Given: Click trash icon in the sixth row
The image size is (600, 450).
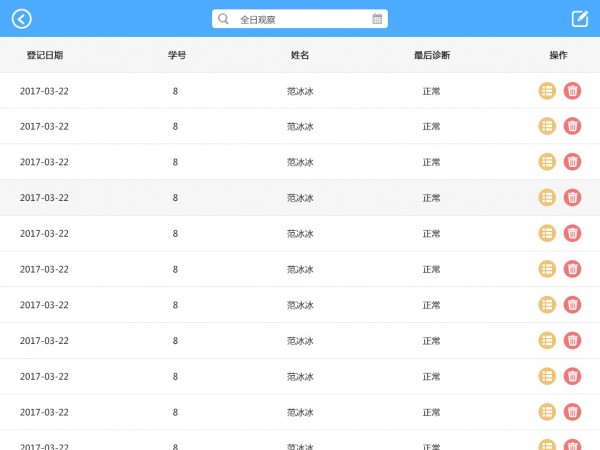Looking at the screenshot, I should tap(572, 269).
